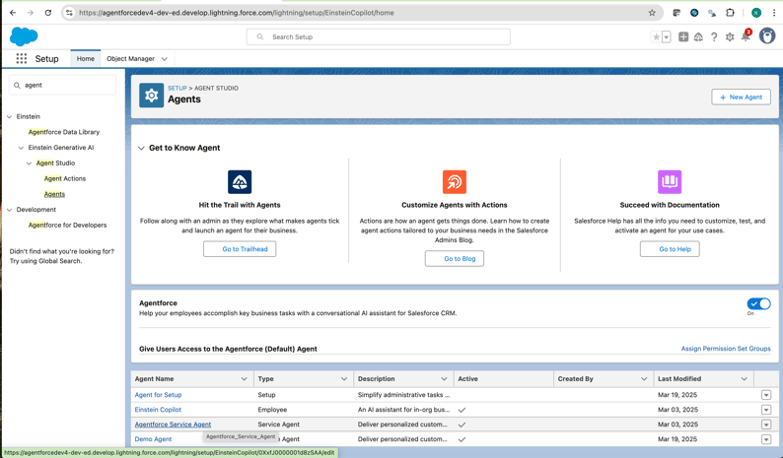Open the Trailhead guidance icon in header

699,37
